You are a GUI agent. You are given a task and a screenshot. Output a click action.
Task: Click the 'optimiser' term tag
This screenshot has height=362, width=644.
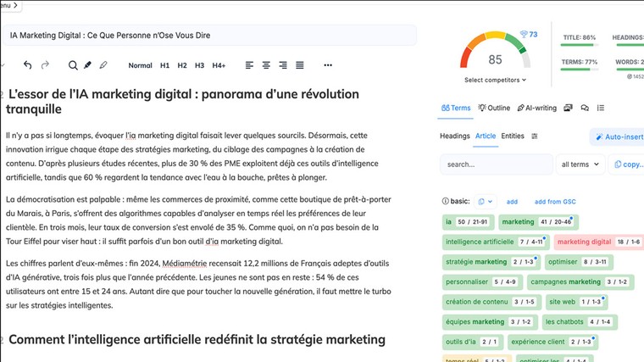click(x=579, y=262)
